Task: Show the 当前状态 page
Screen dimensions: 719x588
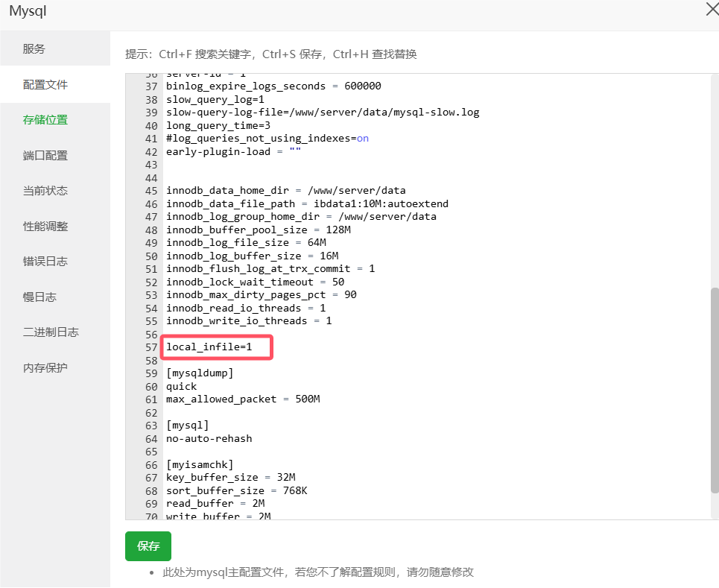Action: pos(45,191)
